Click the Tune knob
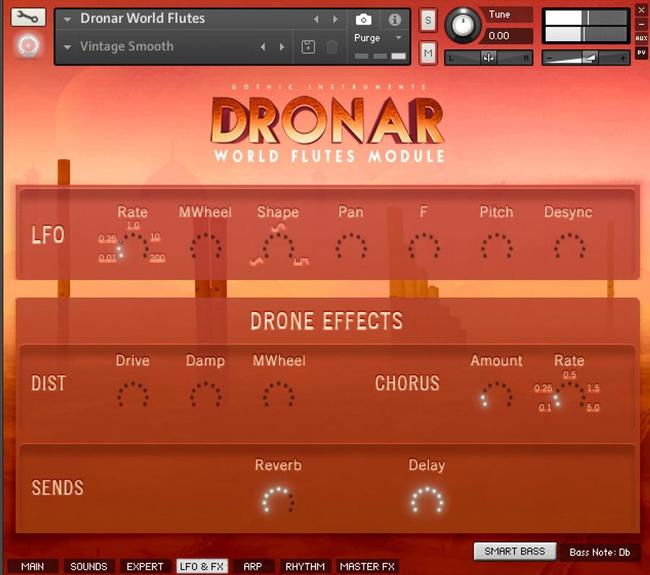 tap(463, 25)
